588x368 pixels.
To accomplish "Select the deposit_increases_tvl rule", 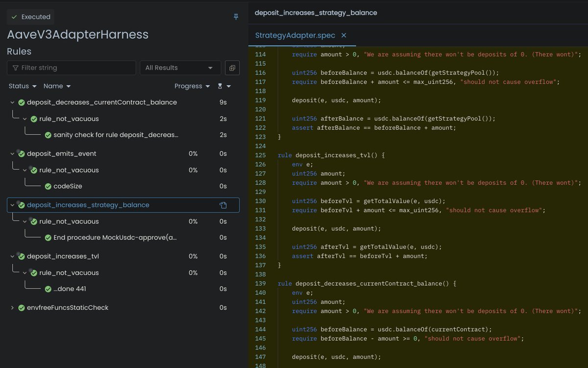I will [63, 256].
